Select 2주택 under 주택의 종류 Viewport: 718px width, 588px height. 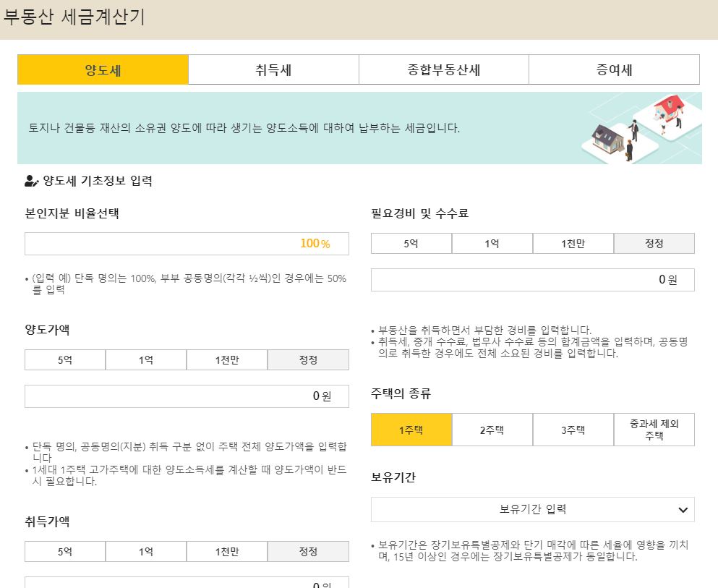click(x=492, y=430)
